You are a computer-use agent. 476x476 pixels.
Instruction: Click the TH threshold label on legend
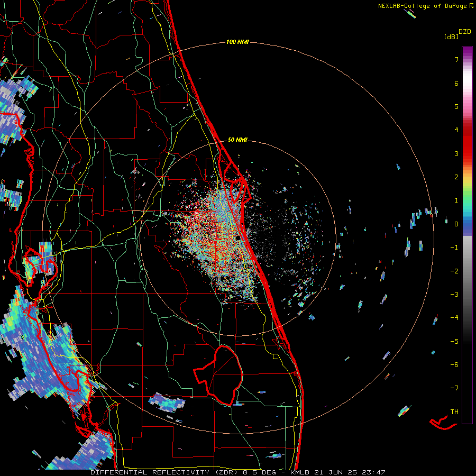pyautogui.click(x=454, y=412)
